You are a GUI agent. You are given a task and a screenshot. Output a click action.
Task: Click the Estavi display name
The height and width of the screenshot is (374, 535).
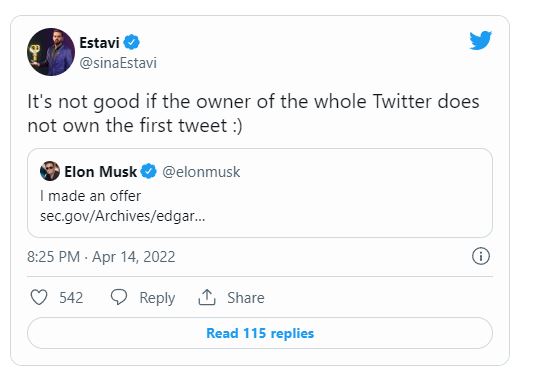[99, 43]
